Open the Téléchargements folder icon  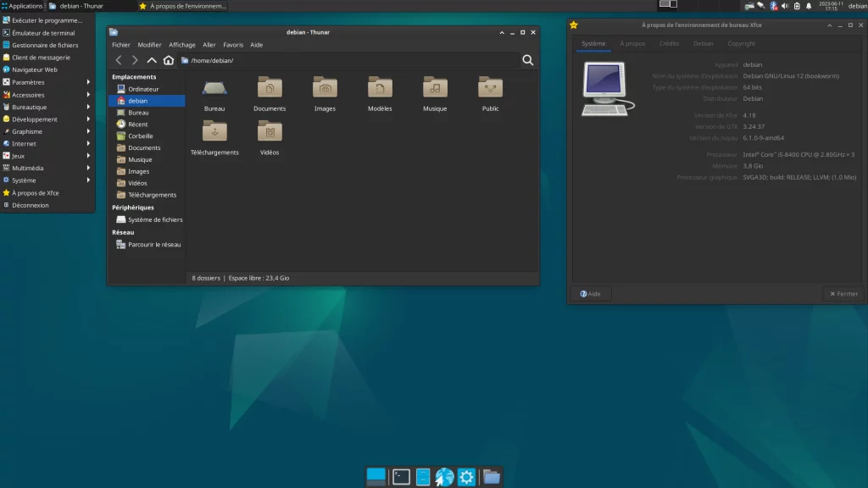pyautogui.click(x=214, y=132)
